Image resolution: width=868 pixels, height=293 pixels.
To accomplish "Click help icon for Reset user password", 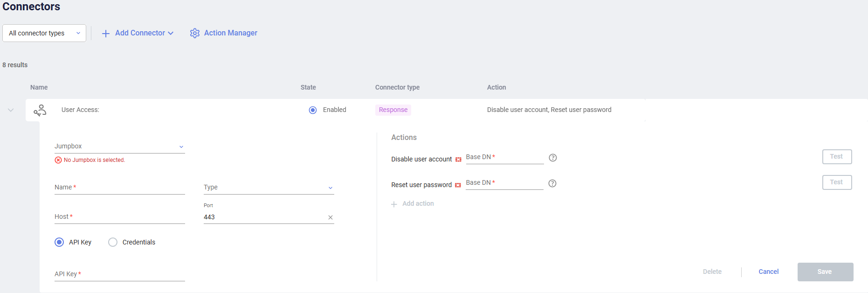I will [x=552, y=183].
